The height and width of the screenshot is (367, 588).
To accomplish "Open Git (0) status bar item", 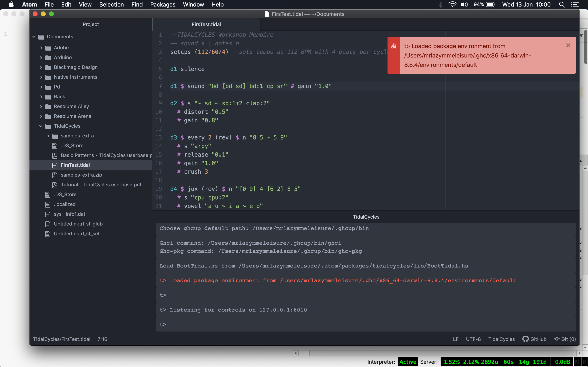I will pos(565,339).
